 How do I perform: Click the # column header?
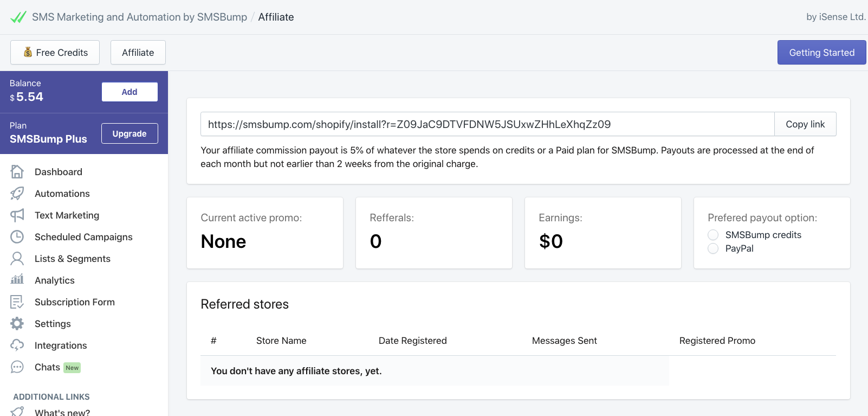[213, 341]
